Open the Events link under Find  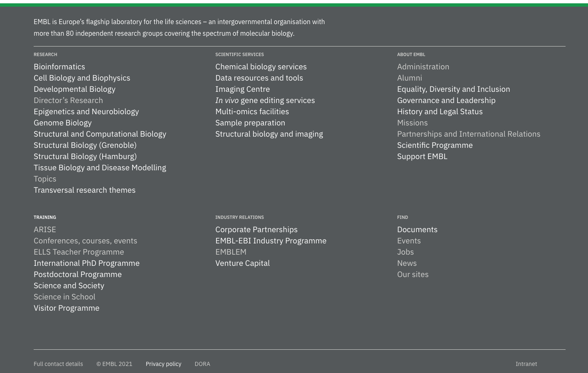pyautogui.click(x=409, y=240)
